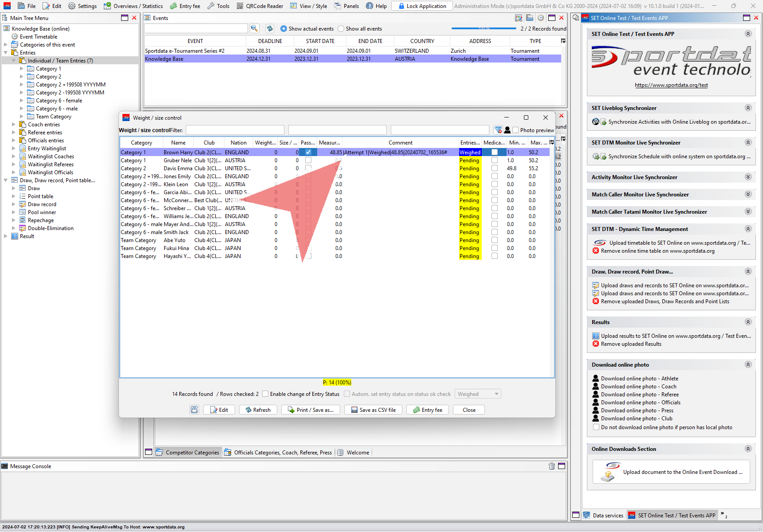The image size is (763, 532).
Task: Click the refresh icon beside the Events search
Action: tap(270, 28)
